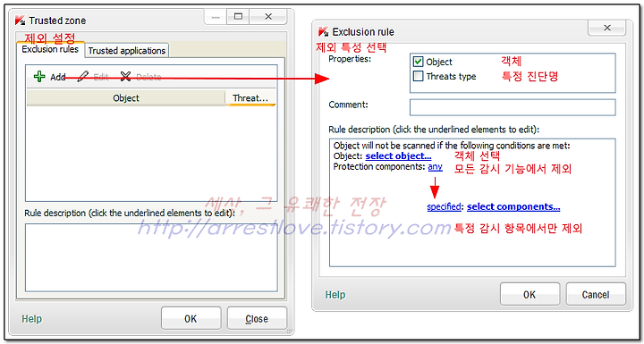Click the Delete label in toolbar
The width and height of the screenshot is (644, 344).
pyautogui.click(x=148, y=77)
